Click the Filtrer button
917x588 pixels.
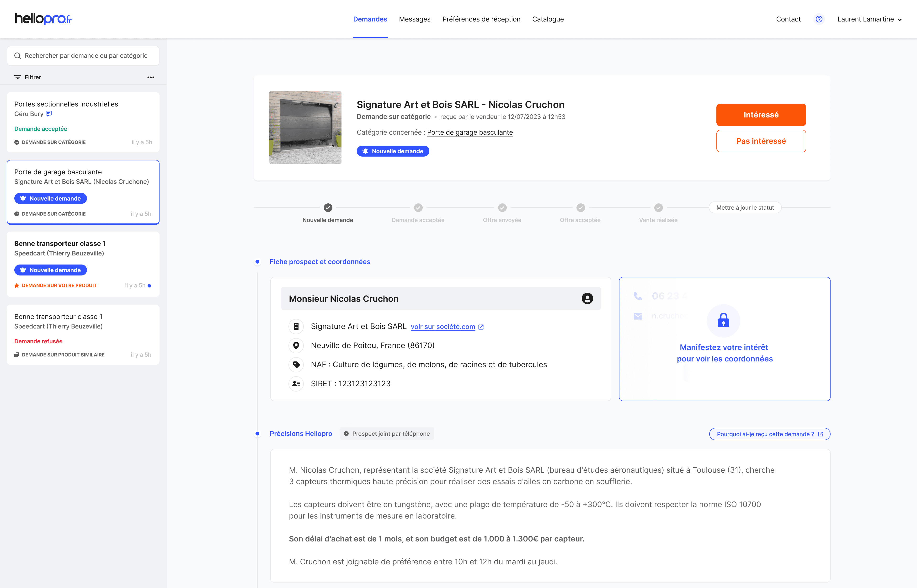(28, 77)
